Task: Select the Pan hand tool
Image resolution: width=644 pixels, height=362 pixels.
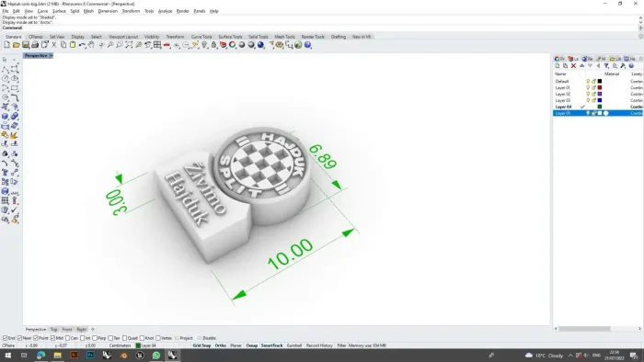Action: [91, 45]
